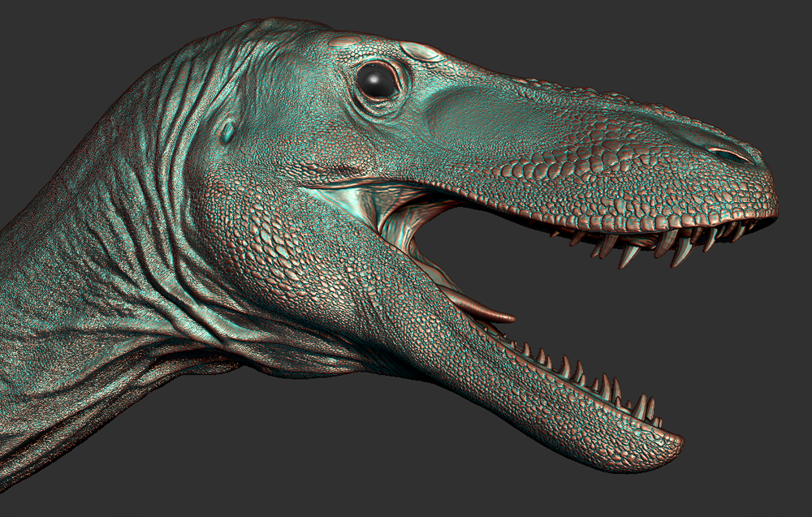Click the ear opening behind the eye
This screenshot has width=812, height=517.
[x=228, y=131]
